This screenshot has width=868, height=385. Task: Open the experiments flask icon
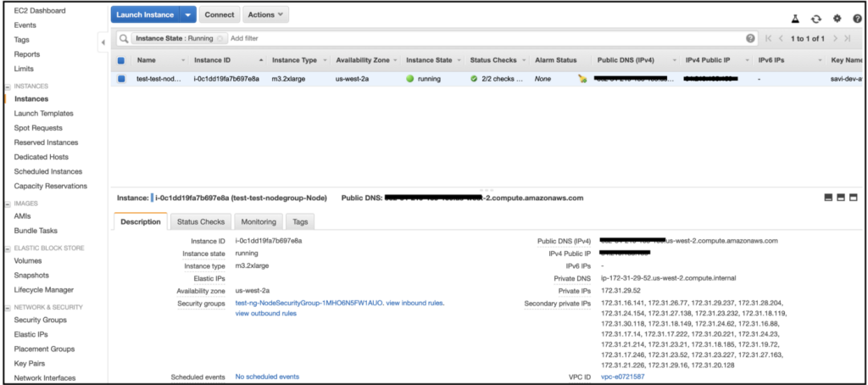[795, 19]
